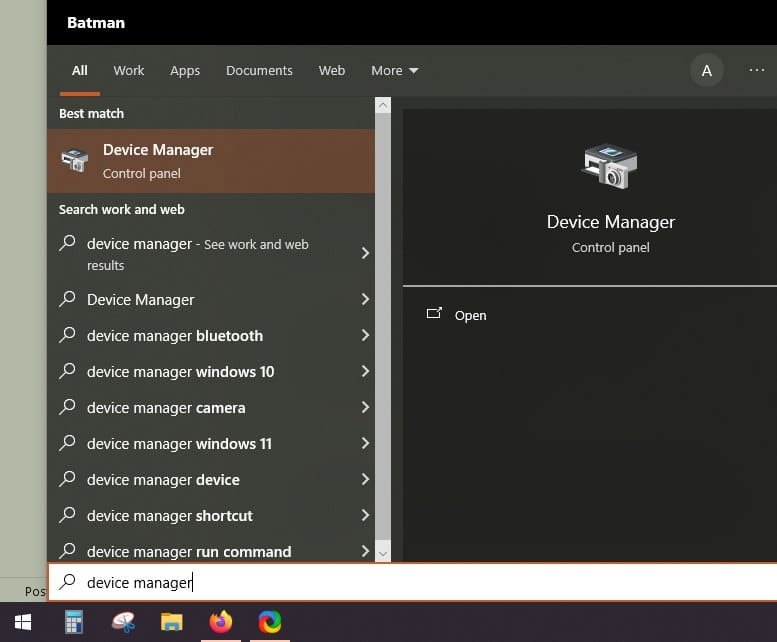This screenshot has width=777, height=642.
Task: Expand arrow for 'device manager bluetooth'
Action: click(x=365, y=335)
